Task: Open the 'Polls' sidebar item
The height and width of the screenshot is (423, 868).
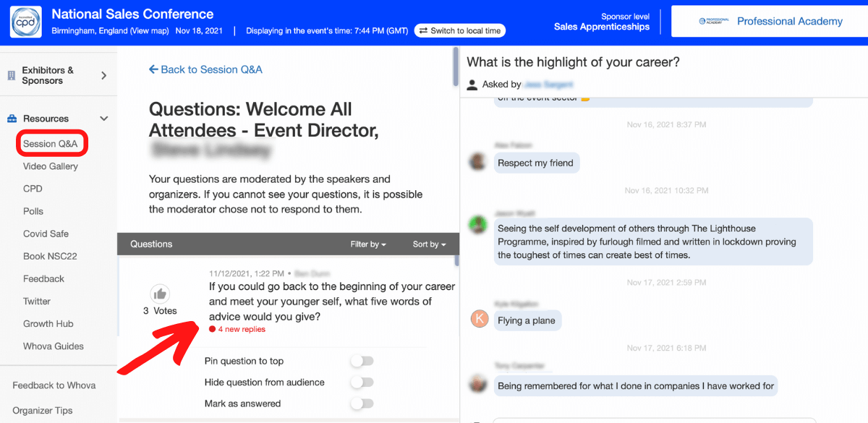Action: pos(32,210)
